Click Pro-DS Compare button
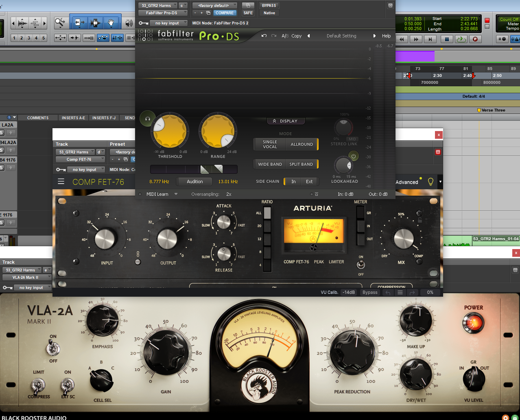Screen dimensions: 520x420 click(x=224, y=13)
